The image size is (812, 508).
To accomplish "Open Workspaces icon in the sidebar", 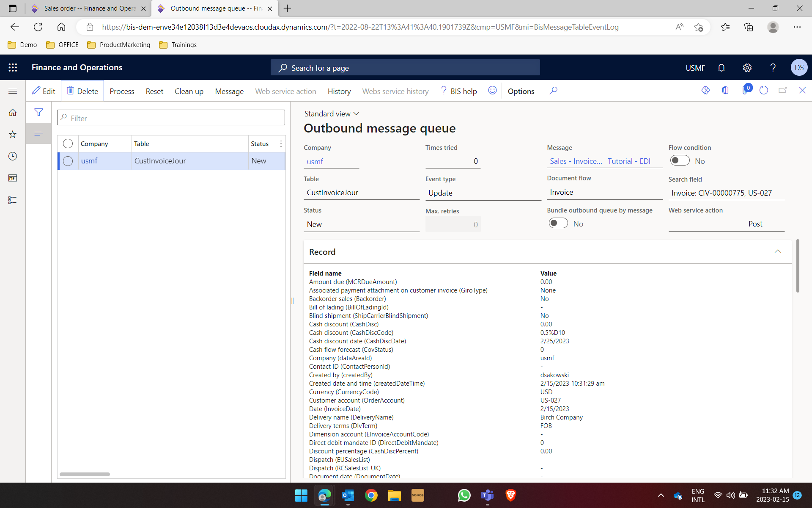I will click(x=13, y=178).
